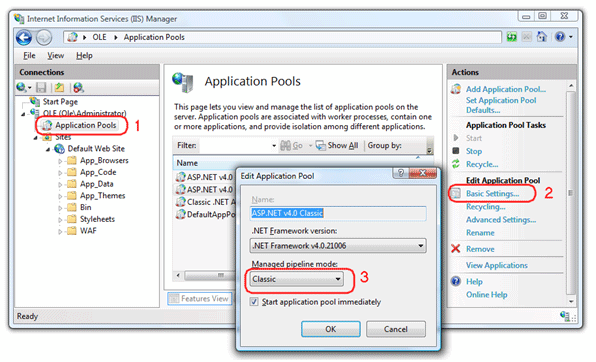
Task: Click OK in Edit Application Pool dialog
Action: [331, 329]
